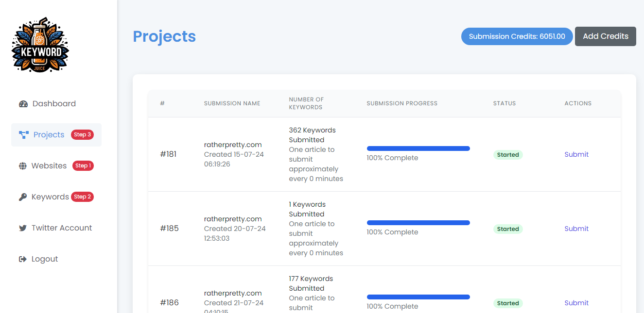Open the Dashboard menu item
The height and width of the screenshot is (313, 644).
click(x=54, y=104)
